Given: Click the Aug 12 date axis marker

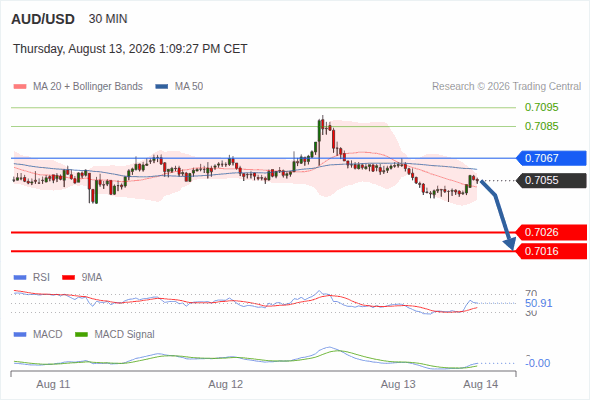Looking at the screenshot, I should pyautogui.click(x=226, y=384).
